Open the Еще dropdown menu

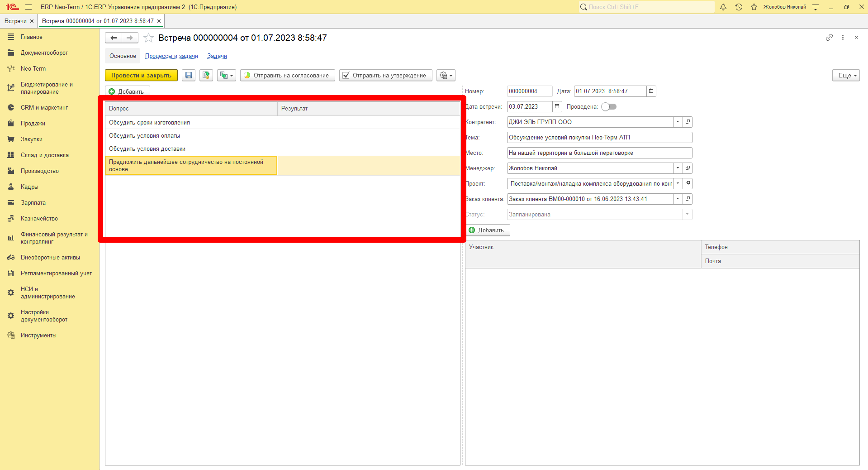click(846, 75)
